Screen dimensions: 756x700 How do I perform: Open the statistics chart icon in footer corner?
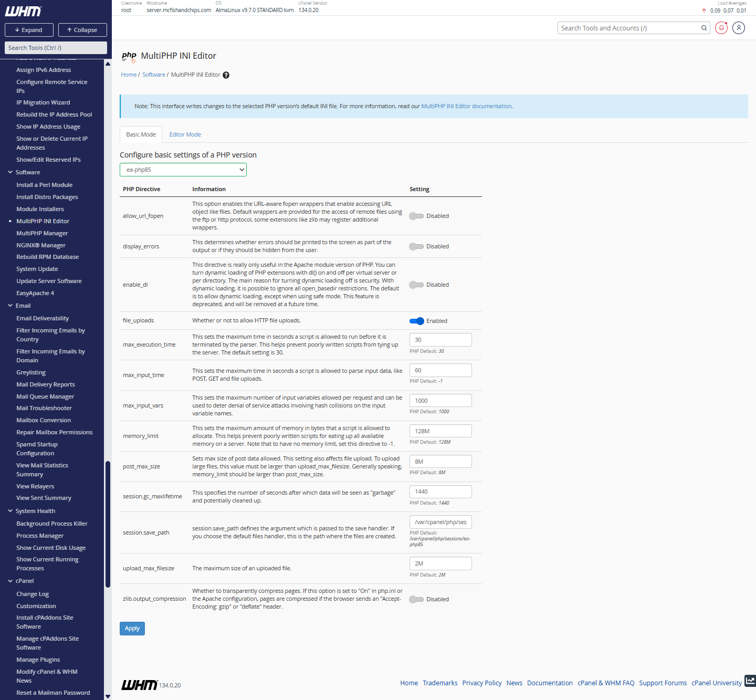click(x=750, y=681)
